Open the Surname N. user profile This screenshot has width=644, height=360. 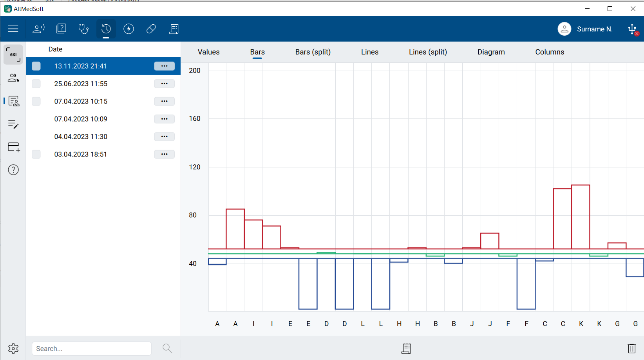point(585,29)
